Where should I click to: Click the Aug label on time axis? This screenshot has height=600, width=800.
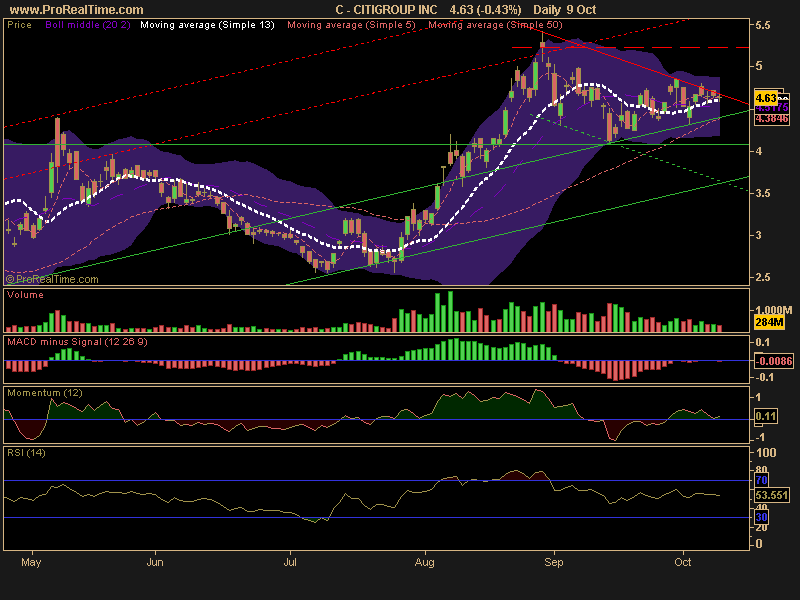424,562
